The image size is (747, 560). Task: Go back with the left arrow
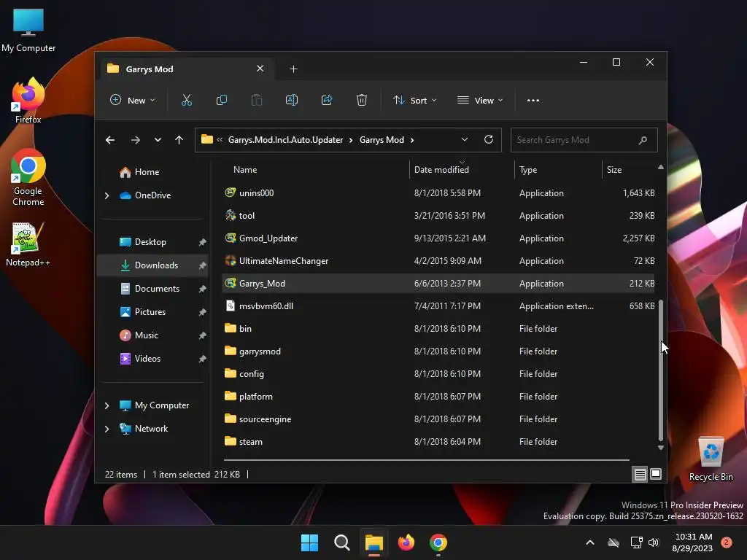click(x=110, y=140)
